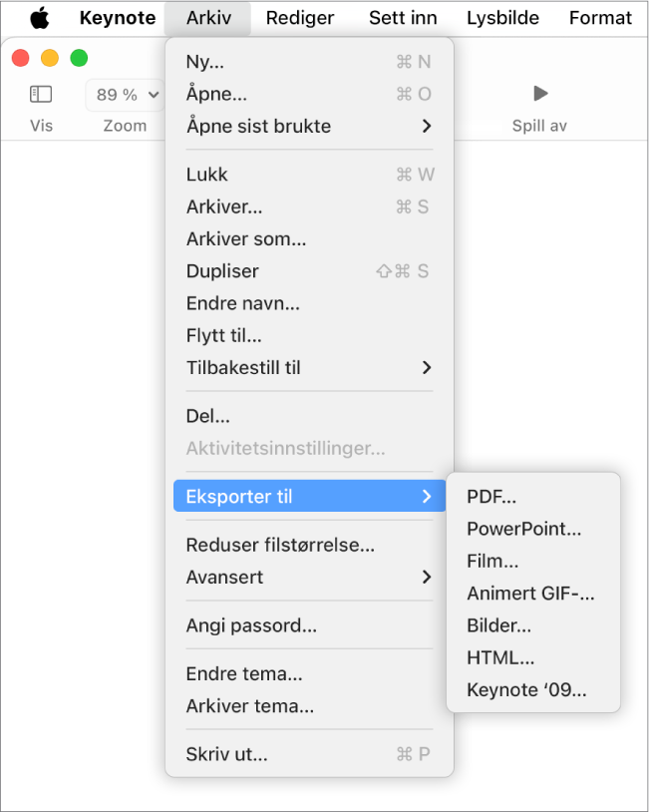649x812 pixels.
Task: Click Endre tema… menu item
Action: pos(309,673)
